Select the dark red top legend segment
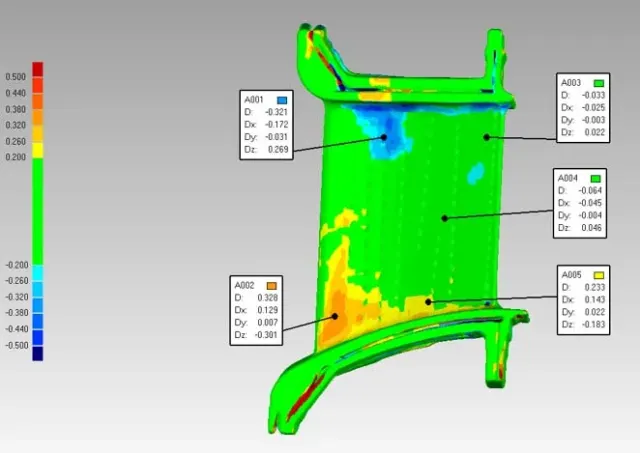Viewport: 640px width, 453px height. click(x=38, y=69)
